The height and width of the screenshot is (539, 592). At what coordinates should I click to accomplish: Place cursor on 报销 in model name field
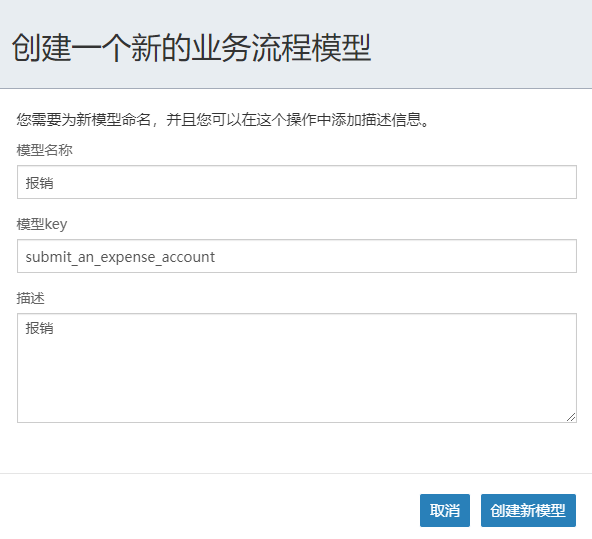[x=40, y=183]
